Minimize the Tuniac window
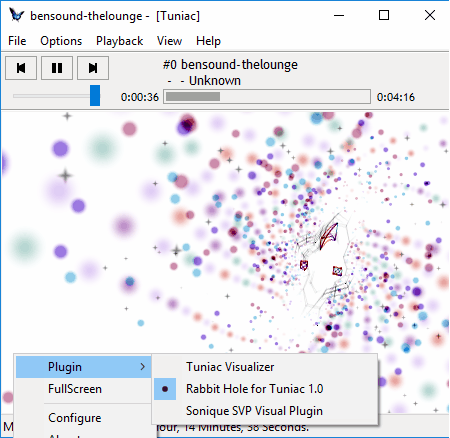 (x=339, y=15)
